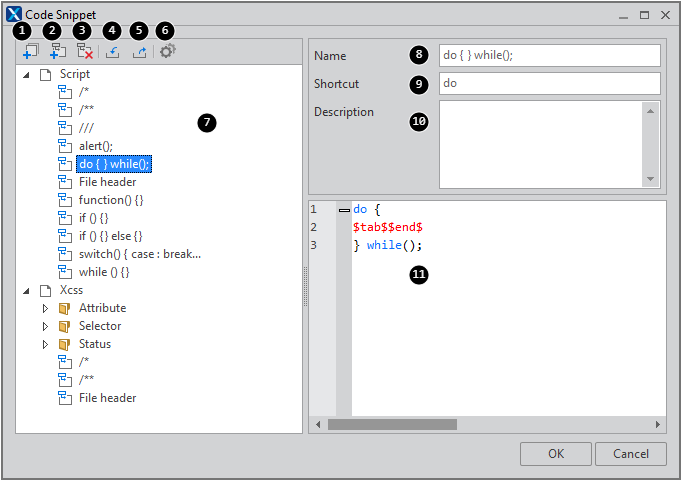Click the delete snippet icon with red X
Viewport: 682px width, 481px height.
pos(85,51)
